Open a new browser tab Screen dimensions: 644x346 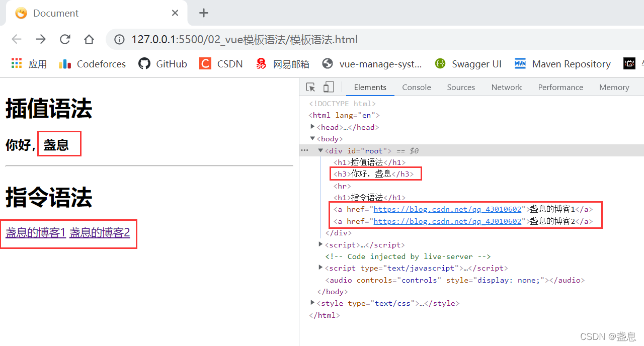tap(203, 13)
